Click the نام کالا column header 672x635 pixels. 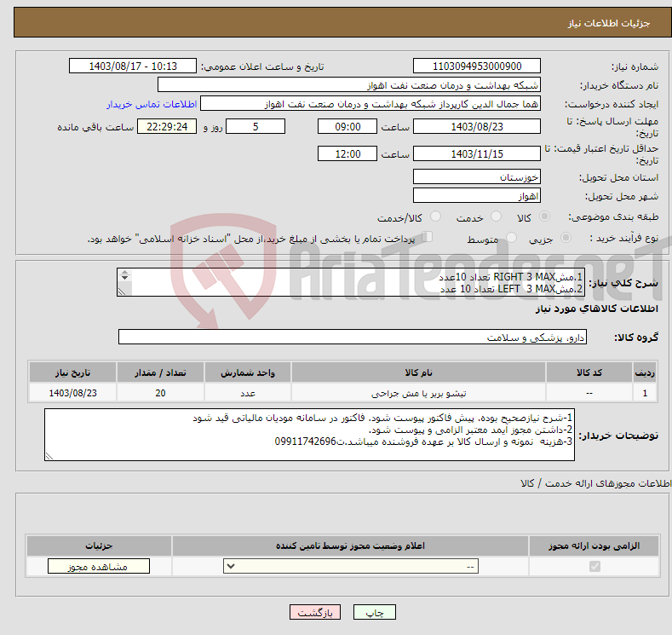click(418, 372)
